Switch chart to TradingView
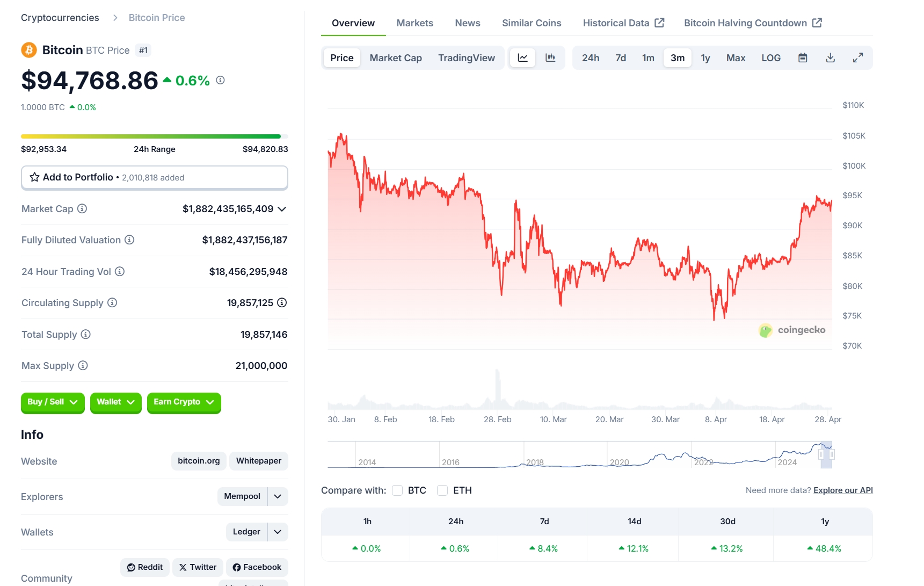 [x=467, y=57]
